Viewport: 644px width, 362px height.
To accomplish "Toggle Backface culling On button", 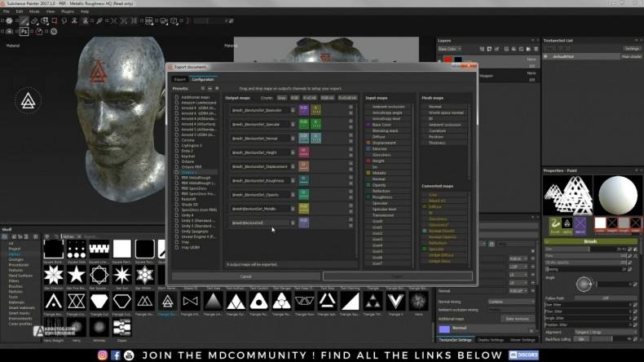I will [x=581, y=339].
